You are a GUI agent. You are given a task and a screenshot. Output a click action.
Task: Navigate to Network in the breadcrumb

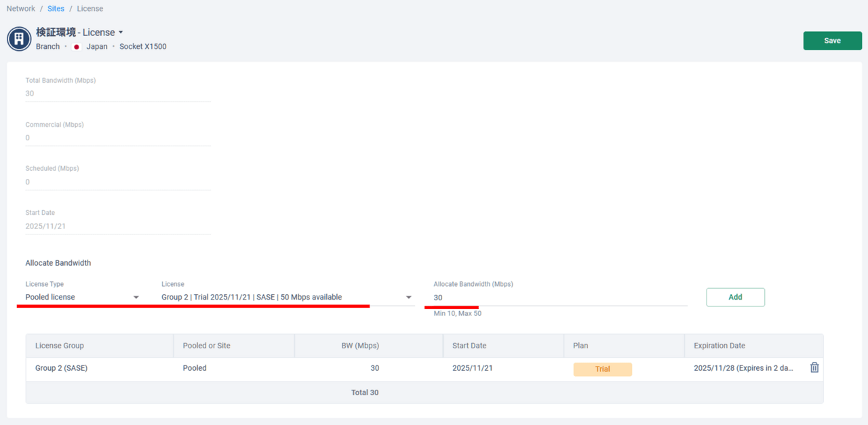point(20,9)
